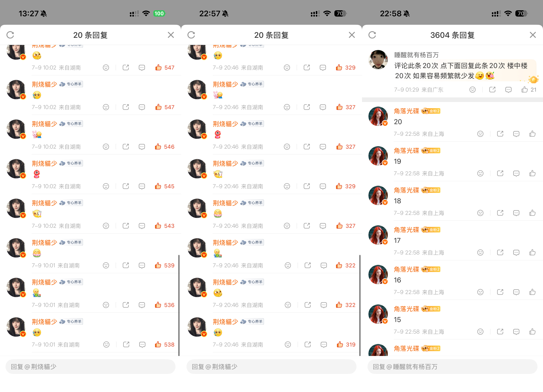Share the reply with 539 likes

tap(126, 265)
